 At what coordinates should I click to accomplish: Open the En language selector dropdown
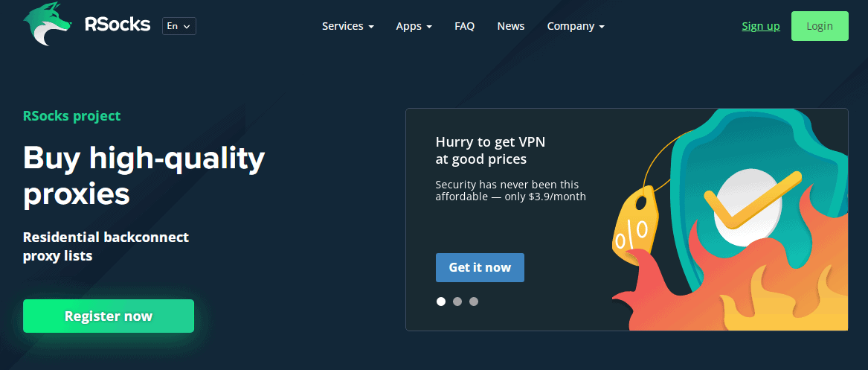point(179,26)
